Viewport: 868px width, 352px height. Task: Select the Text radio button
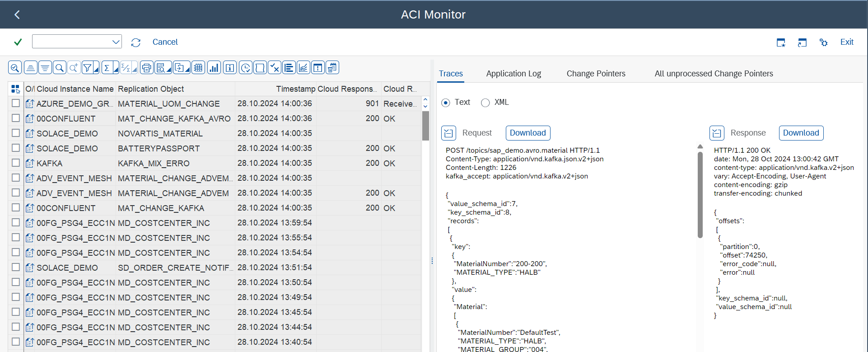pos(446,103)
